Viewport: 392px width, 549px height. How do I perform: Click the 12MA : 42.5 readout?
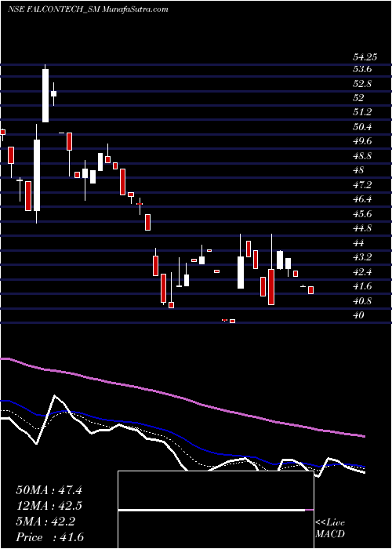[49, 506]
